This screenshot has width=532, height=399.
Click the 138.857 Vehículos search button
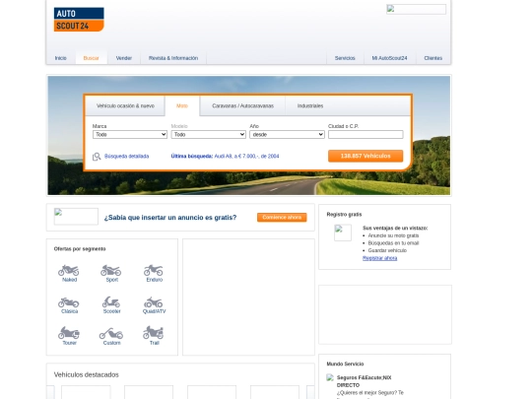tap(366, 156)
